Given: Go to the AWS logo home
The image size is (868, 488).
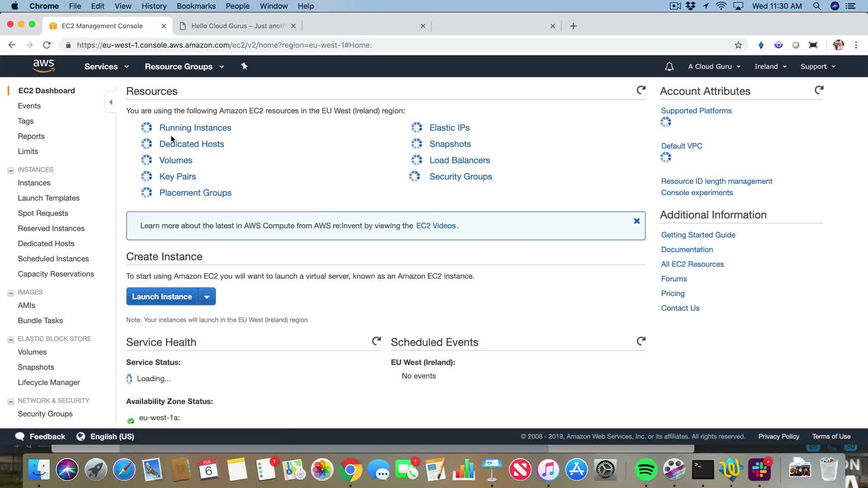Looking at the screenshot, I should (43, 66).
